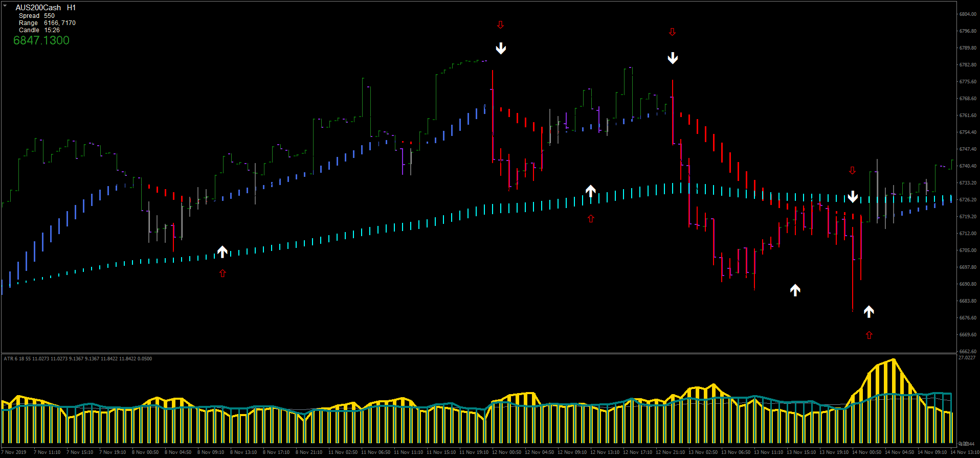Open the chart menu triangle beside AUS200Cash
This screenshot has width=980, height=458.
[5, 6]
